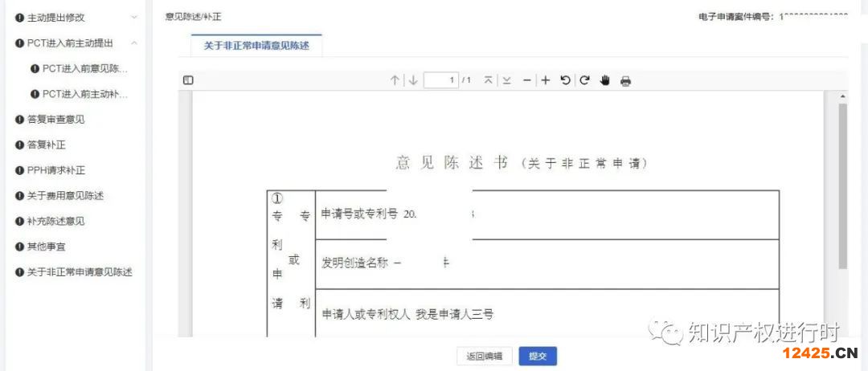This screenshot has height=371, width=868.
Task: Jump to first page of document
Action: [488, 80]
